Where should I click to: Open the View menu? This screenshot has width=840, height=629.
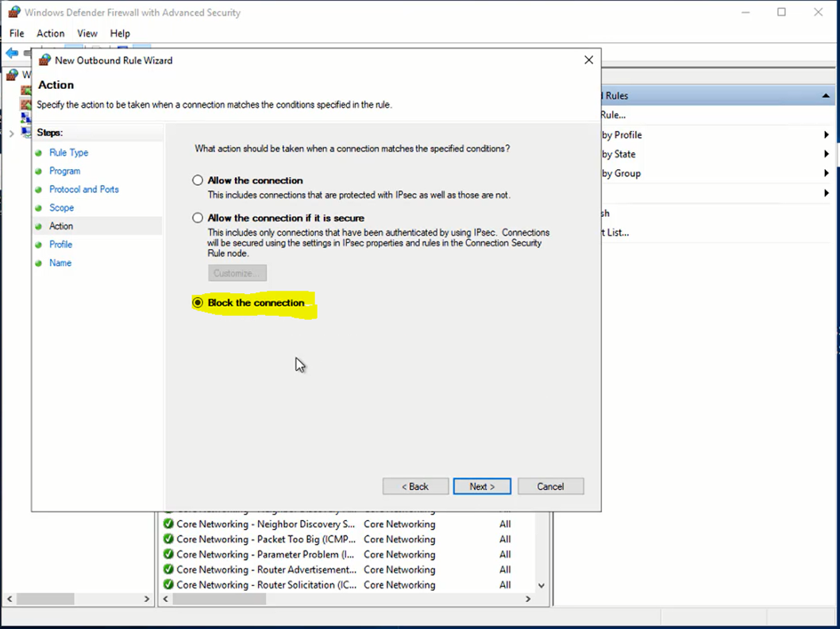coord(87,33)
